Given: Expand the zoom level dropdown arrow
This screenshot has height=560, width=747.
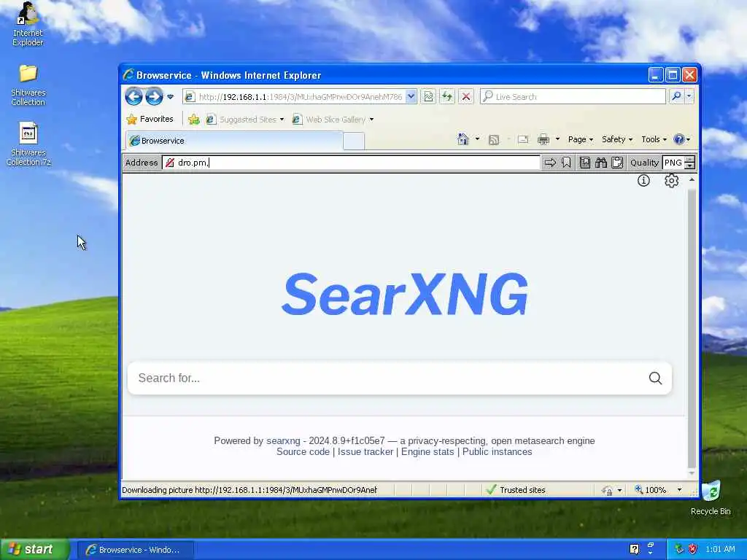Looking at the screenshot, I should [679, 490].
